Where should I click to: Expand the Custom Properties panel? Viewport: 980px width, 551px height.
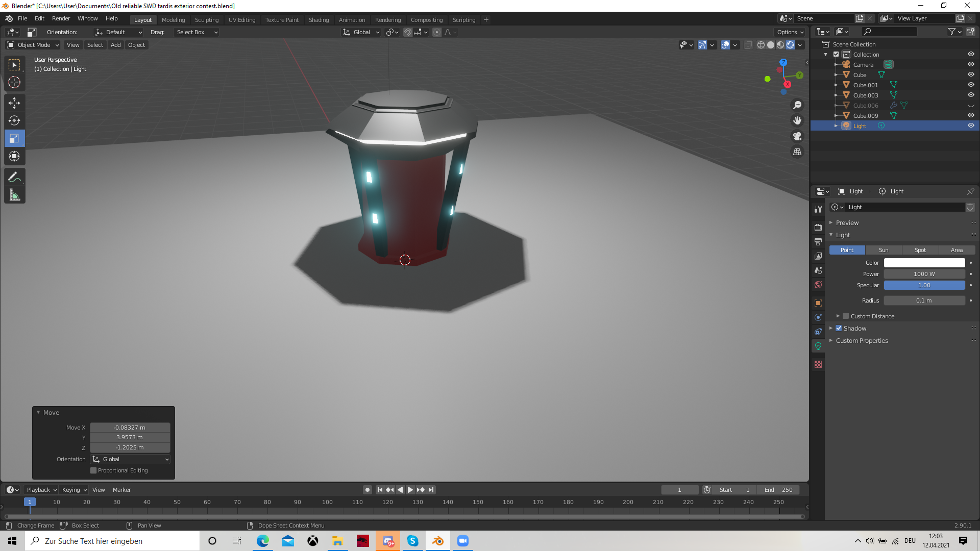click(862, 341)
